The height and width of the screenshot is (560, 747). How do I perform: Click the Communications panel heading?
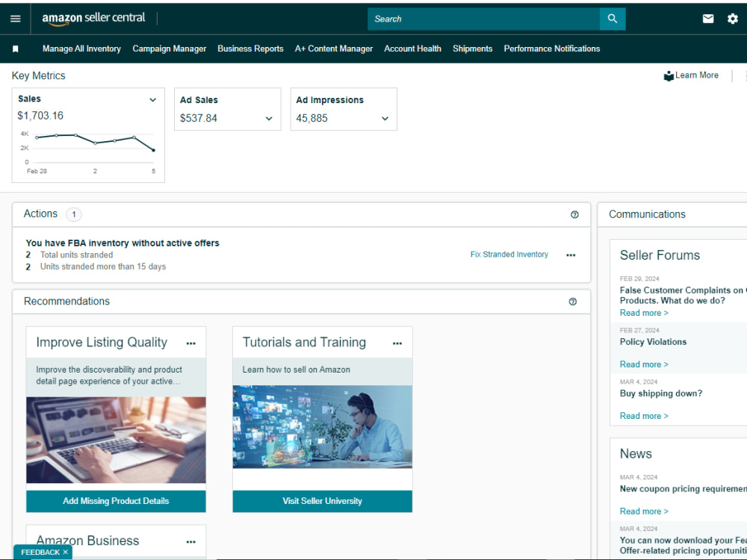(647, 214)
